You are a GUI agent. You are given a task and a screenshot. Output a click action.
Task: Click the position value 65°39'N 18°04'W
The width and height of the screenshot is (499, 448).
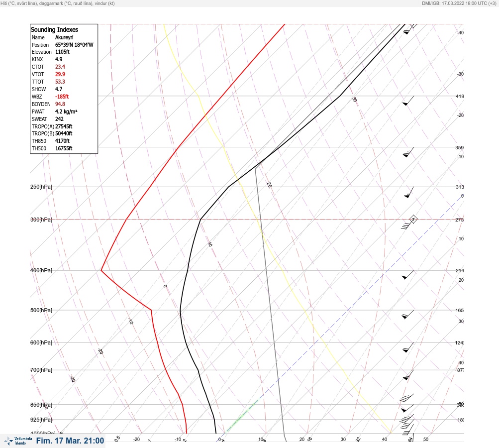74,45
